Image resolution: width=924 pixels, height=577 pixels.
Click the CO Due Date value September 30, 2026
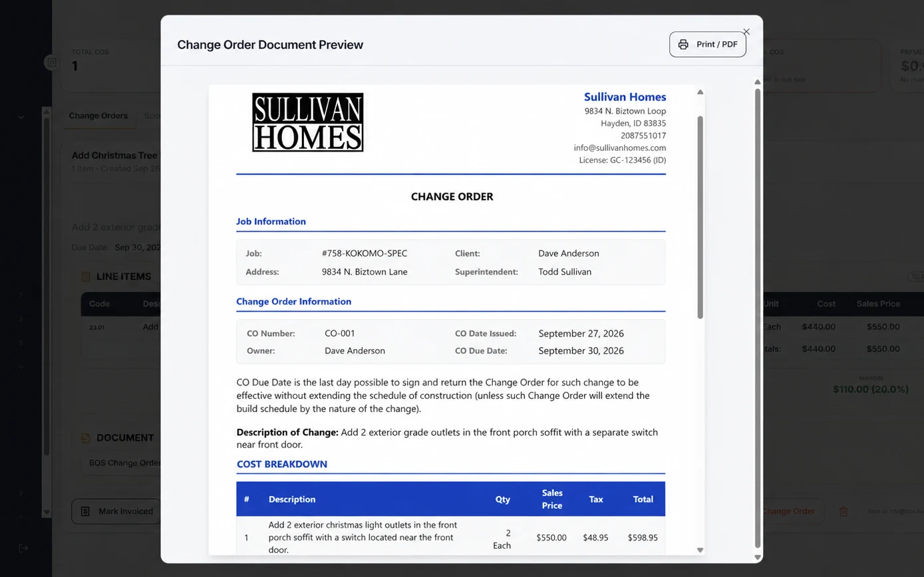coord(581,350)
